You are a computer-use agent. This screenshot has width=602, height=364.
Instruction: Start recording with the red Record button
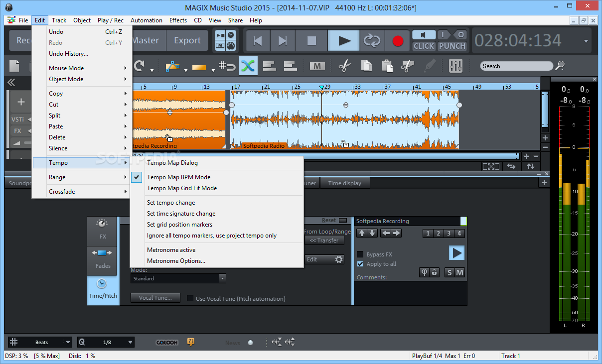click(x=398, y=41)
